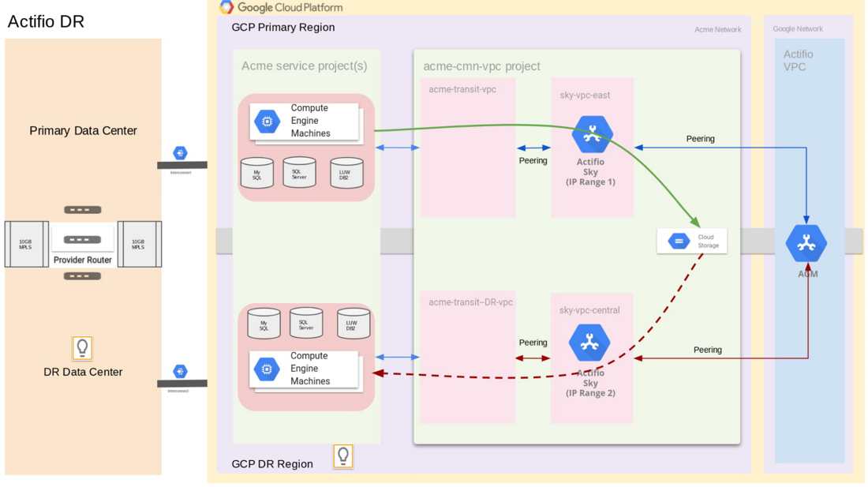Click the DR Data Center label

click(x=83, y=372)
